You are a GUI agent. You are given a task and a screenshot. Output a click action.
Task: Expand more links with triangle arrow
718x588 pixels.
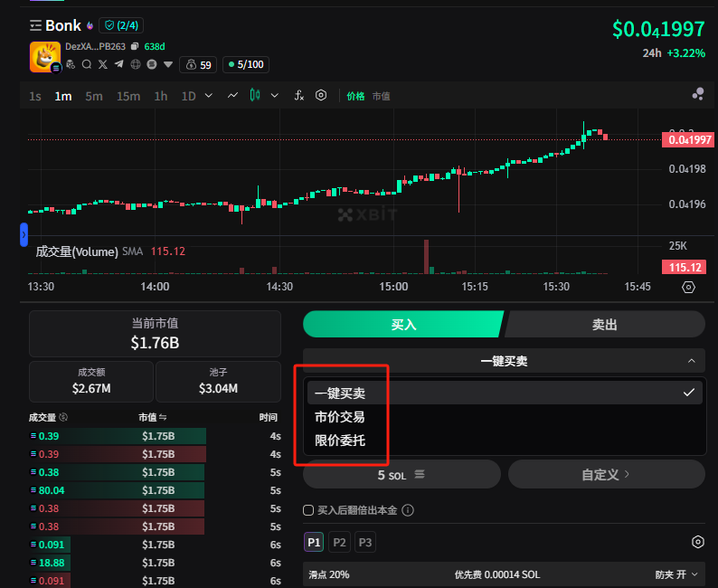point(168,64)
